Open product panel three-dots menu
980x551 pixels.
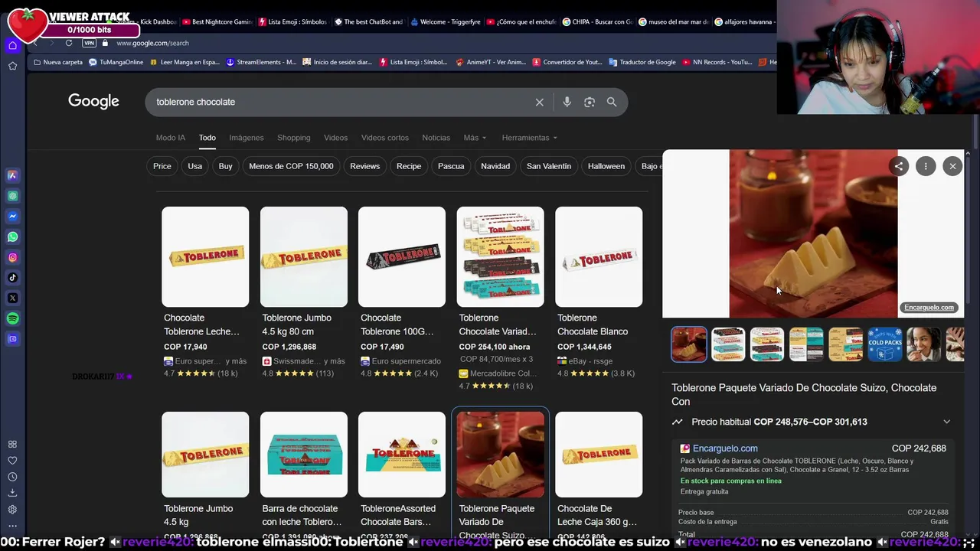click(926, 166)
